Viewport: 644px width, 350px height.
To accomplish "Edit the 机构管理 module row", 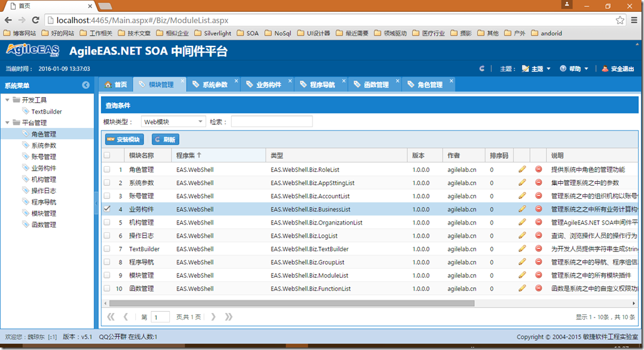I will (x=522, y=221).
